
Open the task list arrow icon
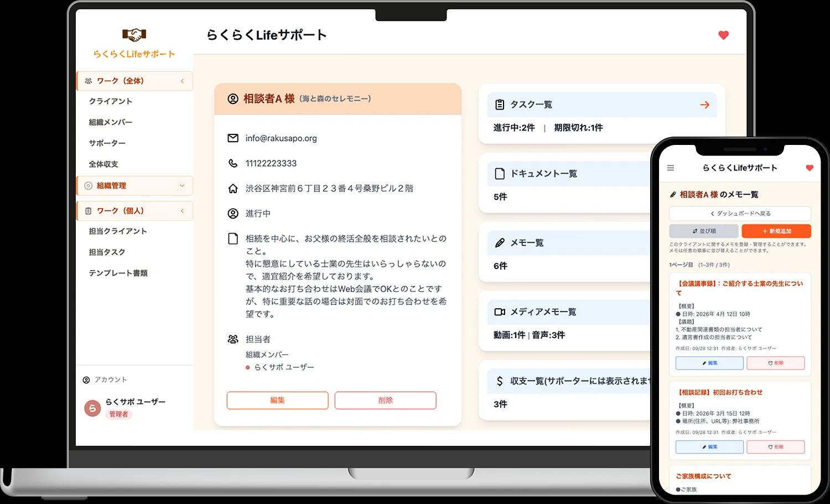[704, 105]
